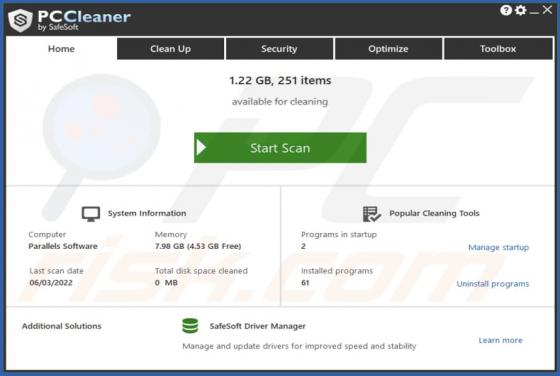
Task: Click the Programs in startup label
Action: click(339, 234)
